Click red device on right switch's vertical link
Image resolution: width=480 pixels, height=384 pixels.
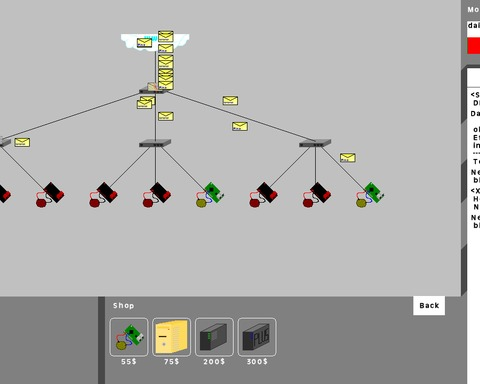[x=316, y=195]
